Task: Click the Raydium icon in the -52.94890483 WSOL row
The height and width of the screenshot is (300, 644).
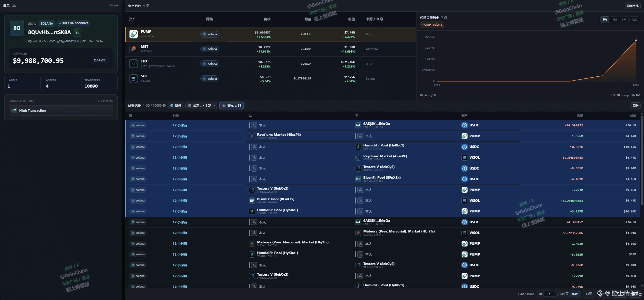Action: 358,158
